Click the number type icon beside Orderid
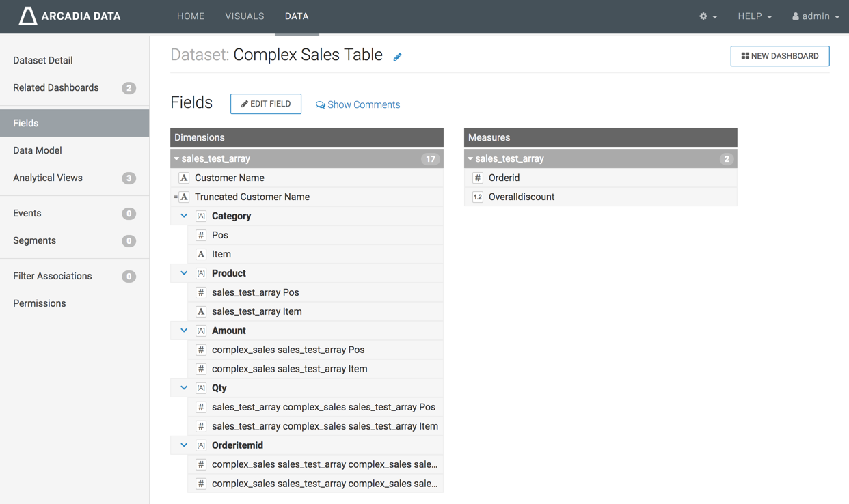This screenshot has height=504, width=849. 478,178
